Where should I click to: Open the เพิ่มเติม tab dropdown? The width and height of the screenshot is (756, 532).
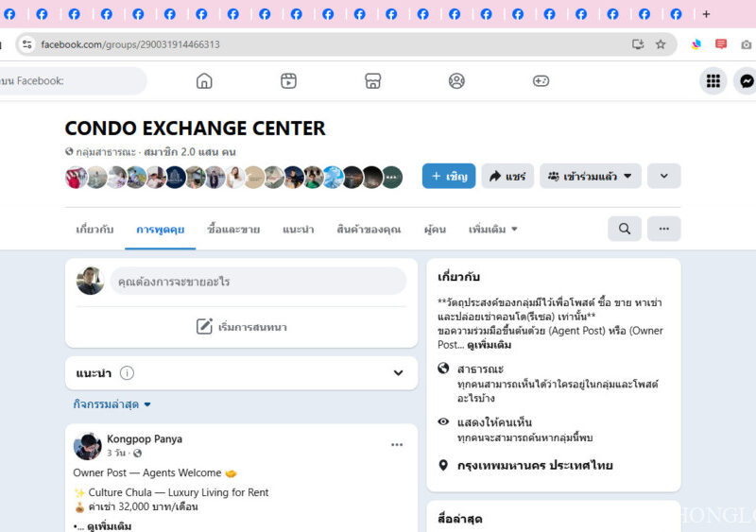tap(493, 229)
